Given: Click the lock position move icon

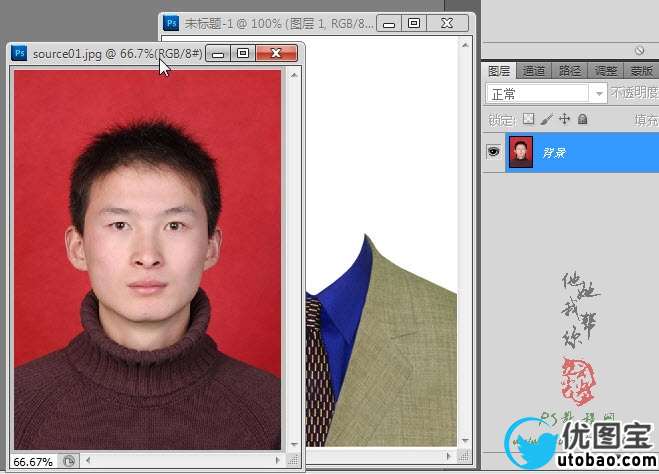Looking at the screenshot, I should pos(564,119).
